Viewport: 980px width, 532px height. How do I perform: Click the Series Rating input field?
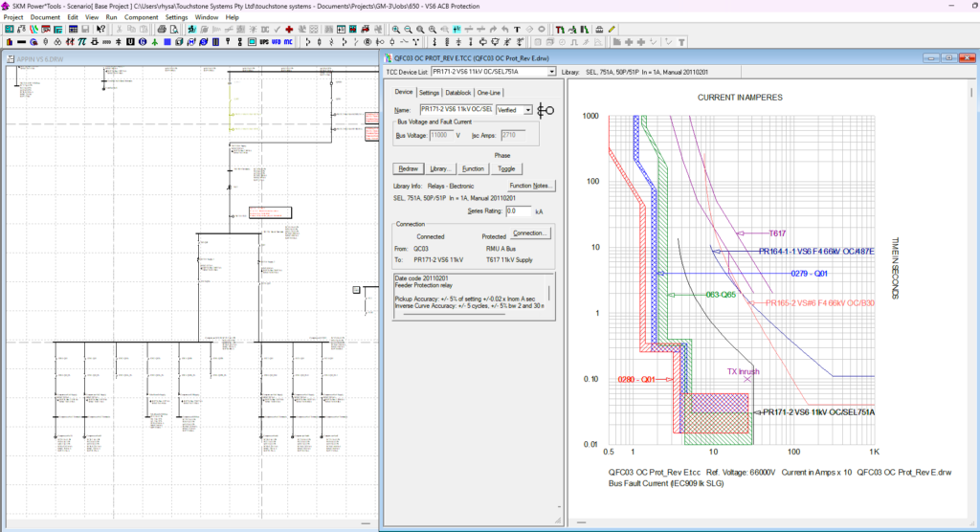click(x=518, y=211)
